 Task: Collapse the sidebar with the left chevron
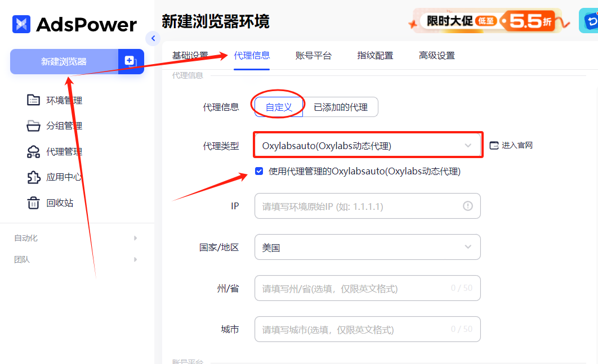pos(153,38)
